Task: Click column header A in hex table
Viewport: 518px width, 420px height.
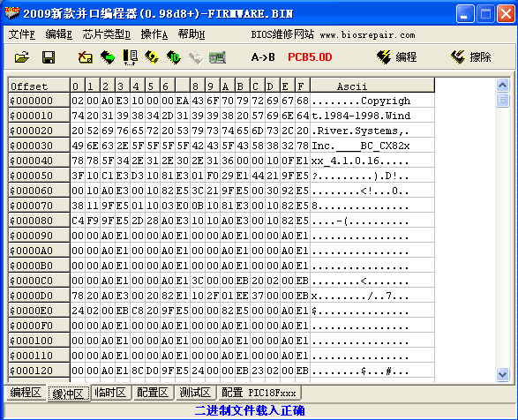Action: tap(228, 86)
